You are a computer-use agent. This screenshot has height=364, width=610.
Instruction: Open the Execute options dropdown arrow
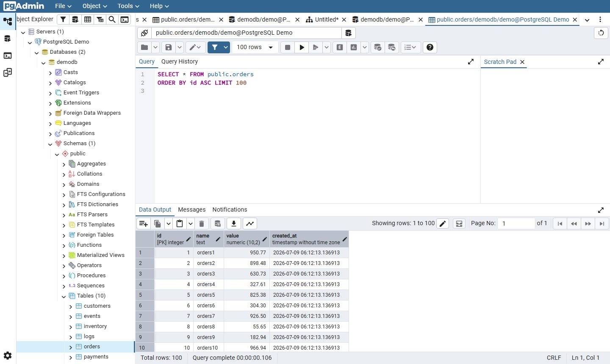point(327,47)
